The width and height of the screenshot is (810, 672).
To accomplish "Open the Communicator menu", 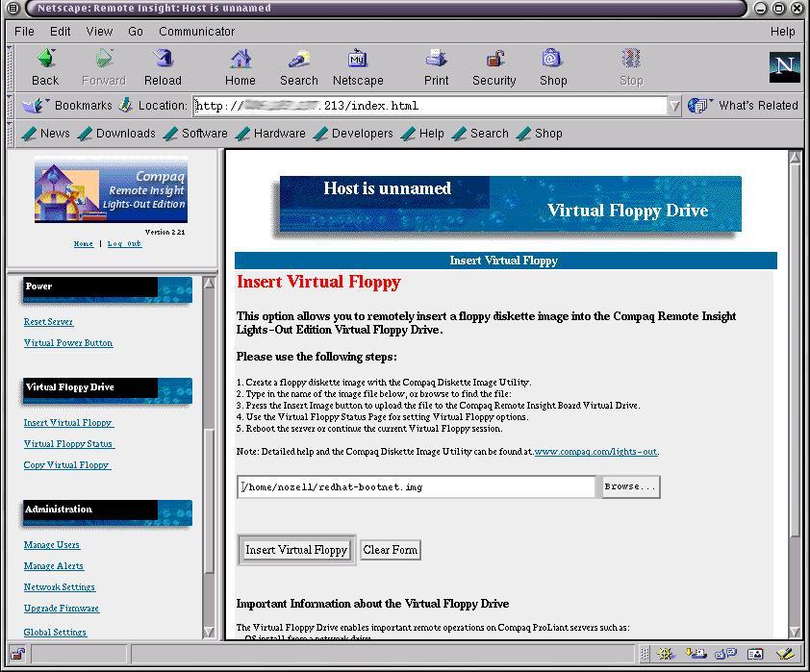I will 196,31.
